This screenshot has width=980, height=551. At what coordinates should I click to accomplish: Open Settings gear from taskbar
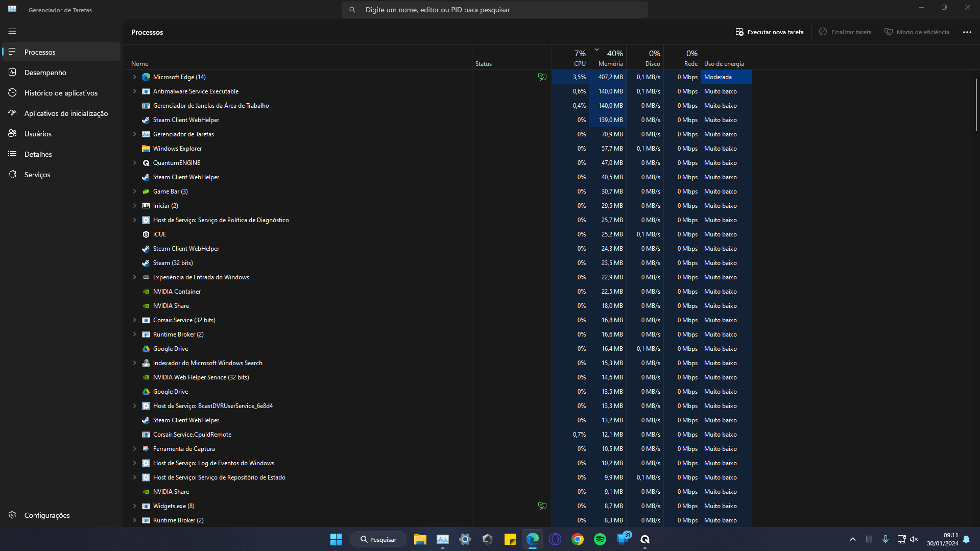[x=465, y=539]
